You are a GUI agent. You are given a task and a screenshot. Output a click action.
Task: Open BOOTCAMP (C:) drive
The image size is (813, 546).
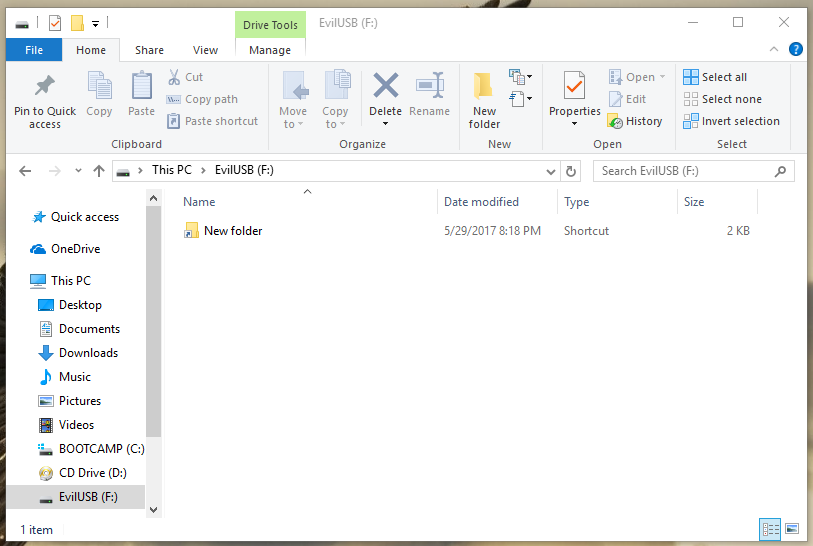(91, 449)
